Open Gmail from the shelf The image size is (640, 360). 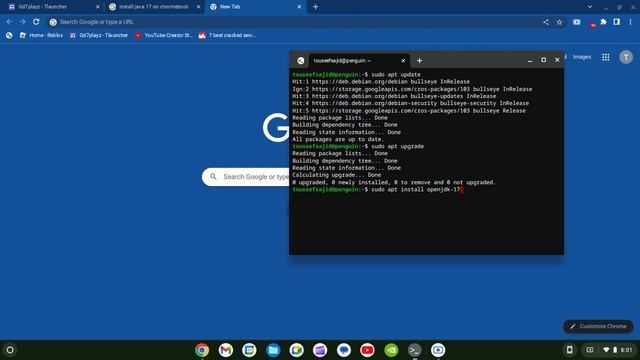225,350
